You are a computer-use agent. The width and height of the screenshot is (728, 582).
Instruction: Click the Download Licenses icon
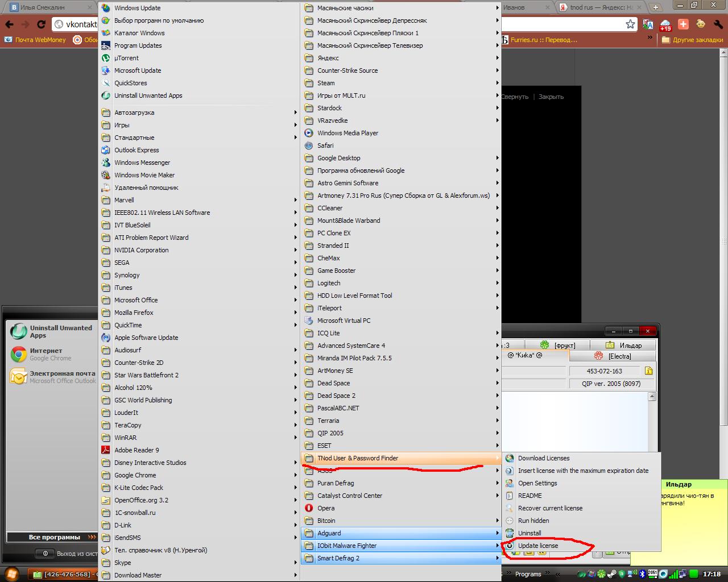pyautogui.click(x=510, y=458)
